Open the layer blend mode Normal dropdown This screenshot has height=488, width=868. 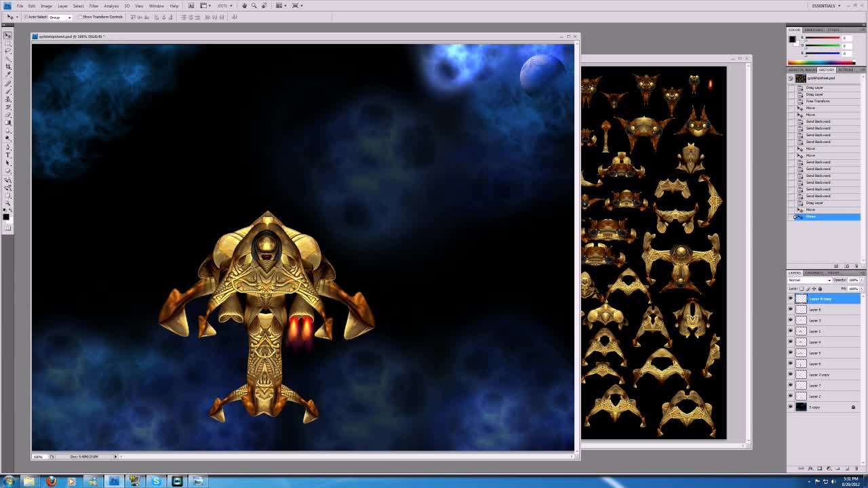click(x=810, y=280)
